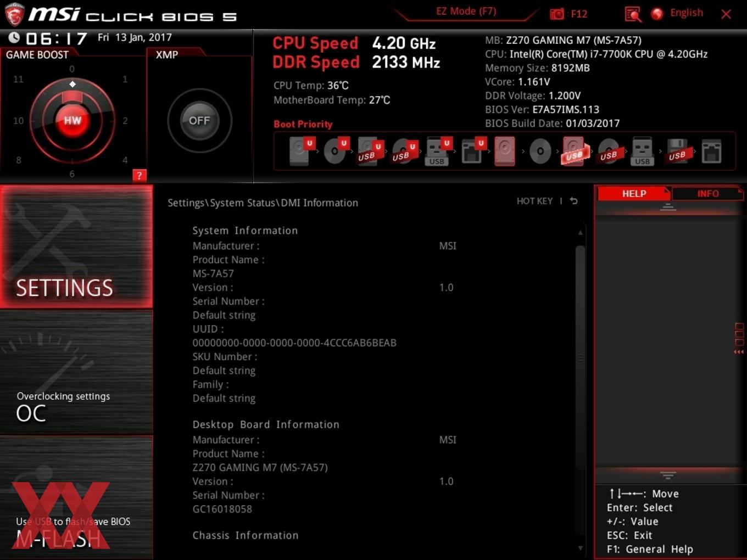Open the Game Boost question mark help
The width and height of the screenshot is (747, 560).
click(x=140, y=175)
